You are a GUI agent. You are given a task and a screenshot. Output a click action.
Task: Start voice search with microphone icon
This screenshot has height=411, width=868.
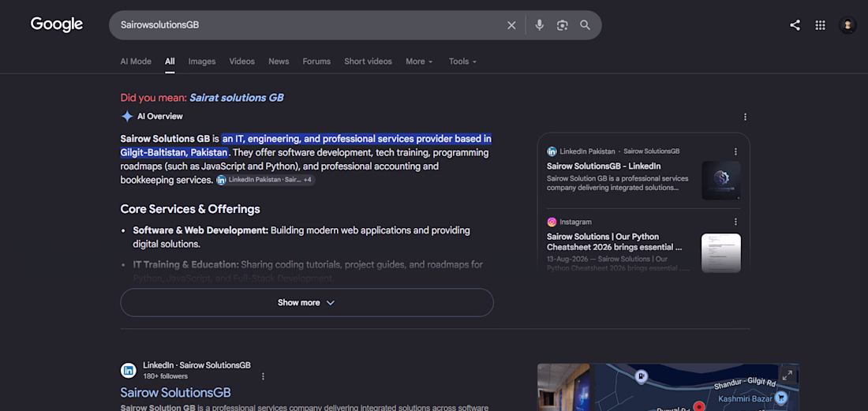[539, 25]
